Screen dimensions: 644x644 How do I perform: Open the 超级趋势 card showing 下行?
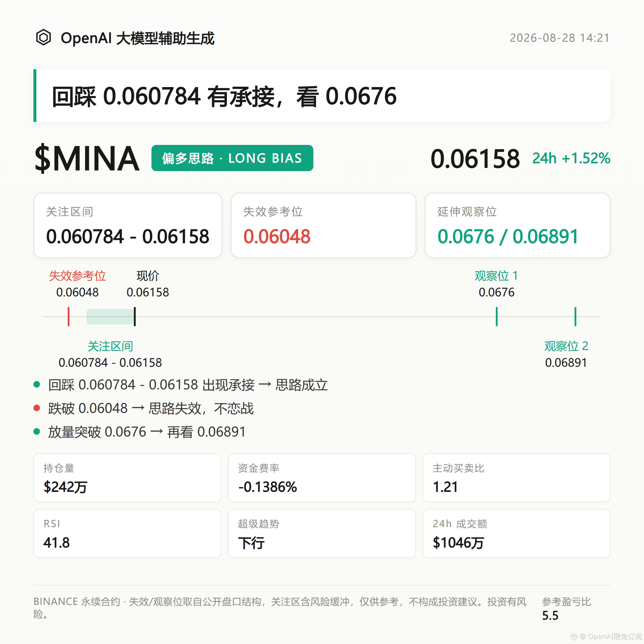tap(322, 533)
